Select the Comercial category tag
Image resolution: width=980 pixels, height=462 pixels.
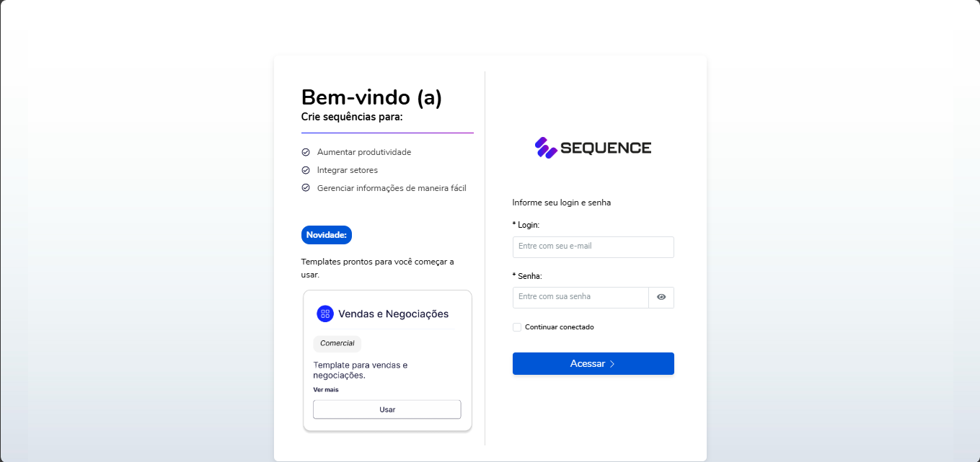tap(337, 344)
